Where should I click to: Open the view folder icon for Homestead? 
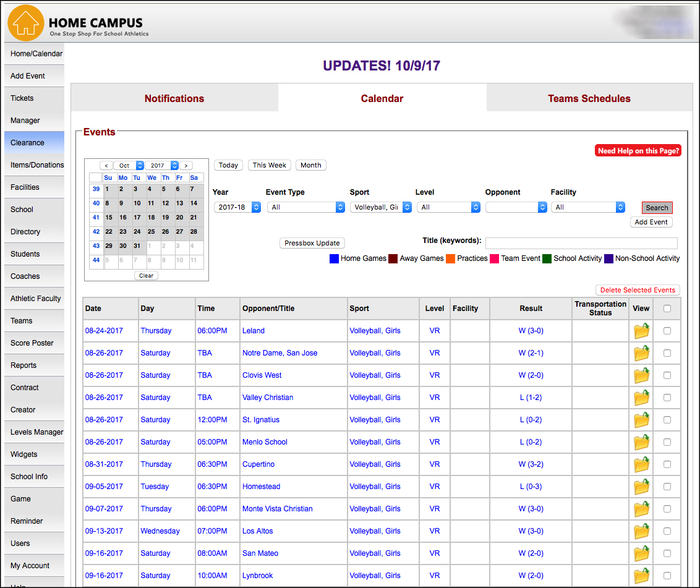[x=641, y=487]
